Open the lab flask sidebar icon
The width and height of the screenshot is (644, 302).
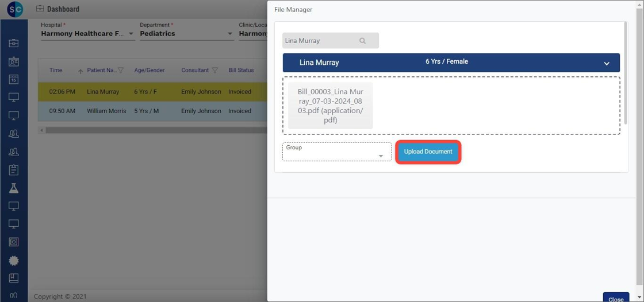[x=14, y=188]
